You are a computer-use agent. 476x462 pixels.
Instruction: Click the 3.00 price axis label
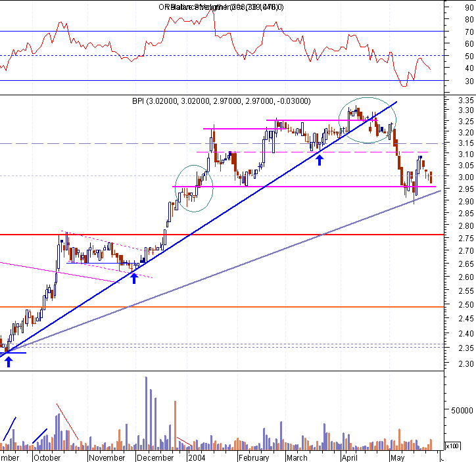pyautogui.click(x=466, y=177)
